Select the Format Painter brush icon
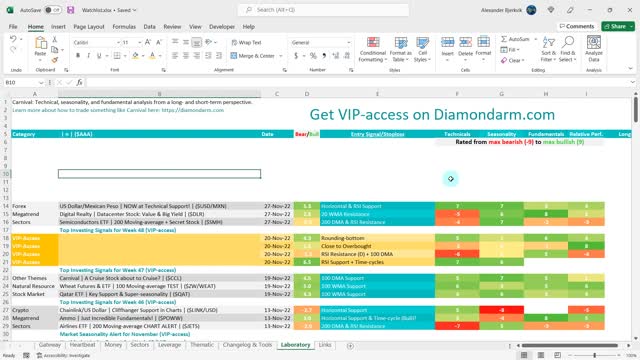The height and width of the screenshot is (360, 640). pos(55,60)
